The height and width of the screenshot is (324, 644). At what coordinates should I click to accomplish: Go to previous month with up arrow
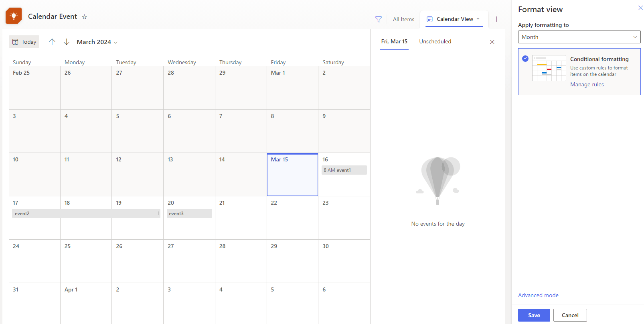click(52, 42)
